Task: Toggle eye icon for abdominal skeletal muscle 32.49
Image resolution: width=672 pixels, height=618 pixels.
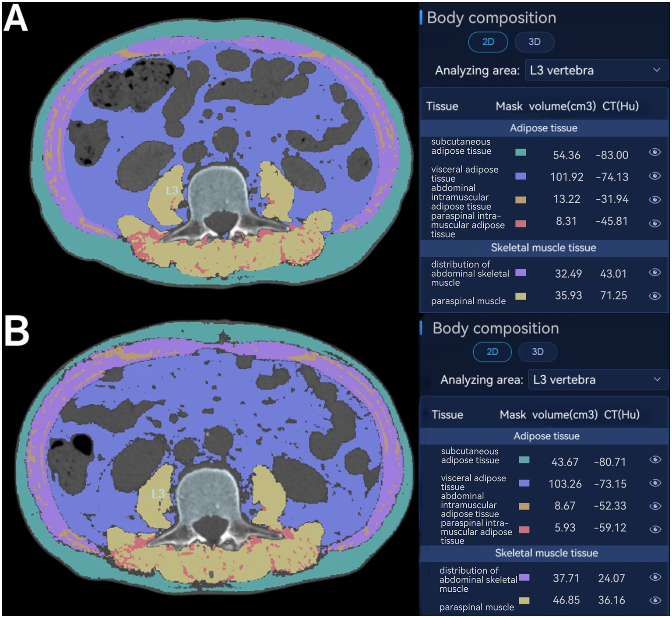Action: 654,272
